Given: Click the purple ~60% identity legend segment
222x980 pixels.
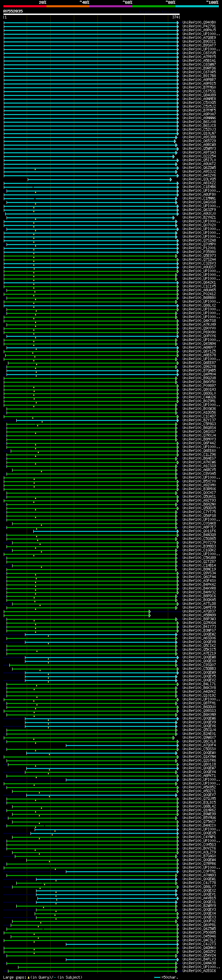Looking at the screenshot, I should (x=111, y=6).
